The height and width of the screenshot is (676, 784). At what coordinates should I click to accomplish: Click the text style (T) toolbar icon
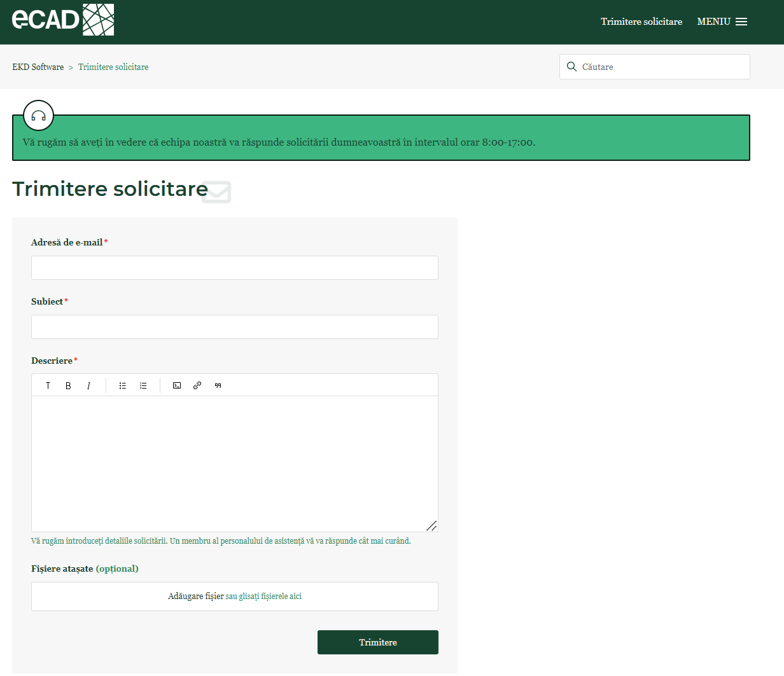(48, 385)
